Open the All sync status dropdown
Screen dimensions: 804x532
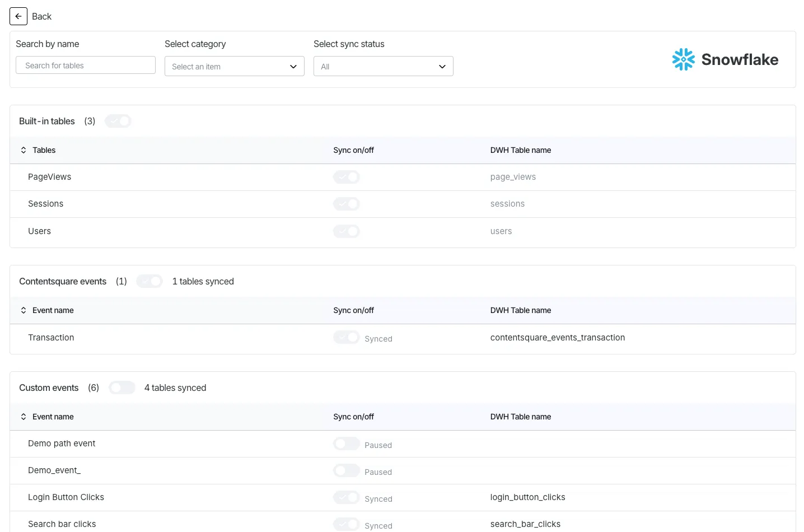[x=383, y=66]
